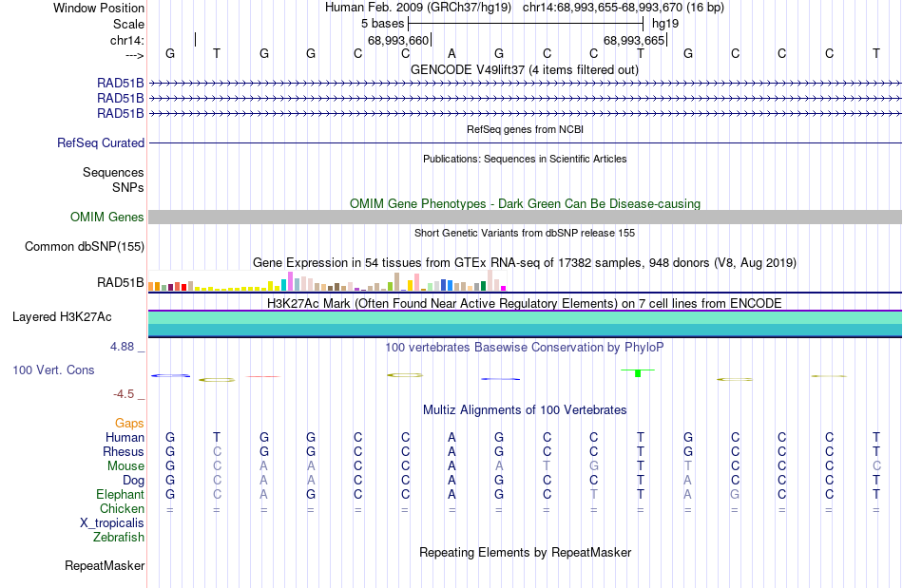Click the SNPs side label
This screenshot has height=588, width=903.
click(x=128, y=187)
